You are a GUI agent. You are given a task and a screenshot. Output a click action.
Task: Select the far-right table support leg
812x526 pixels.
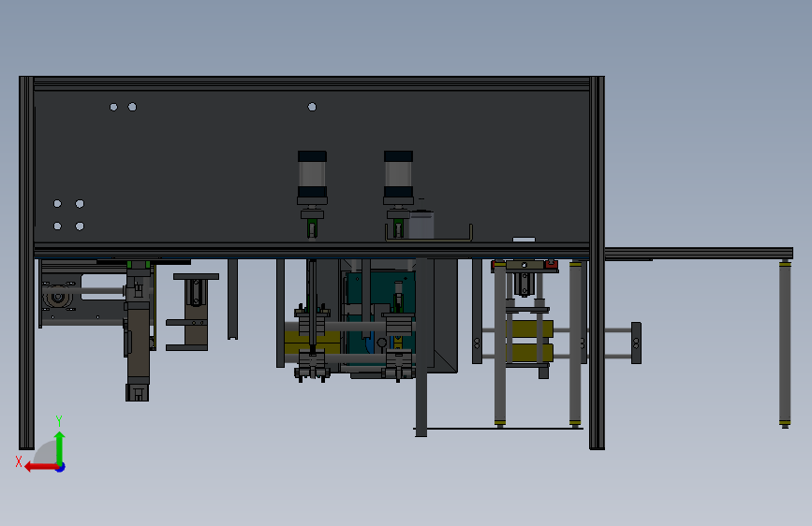(785, 343)
